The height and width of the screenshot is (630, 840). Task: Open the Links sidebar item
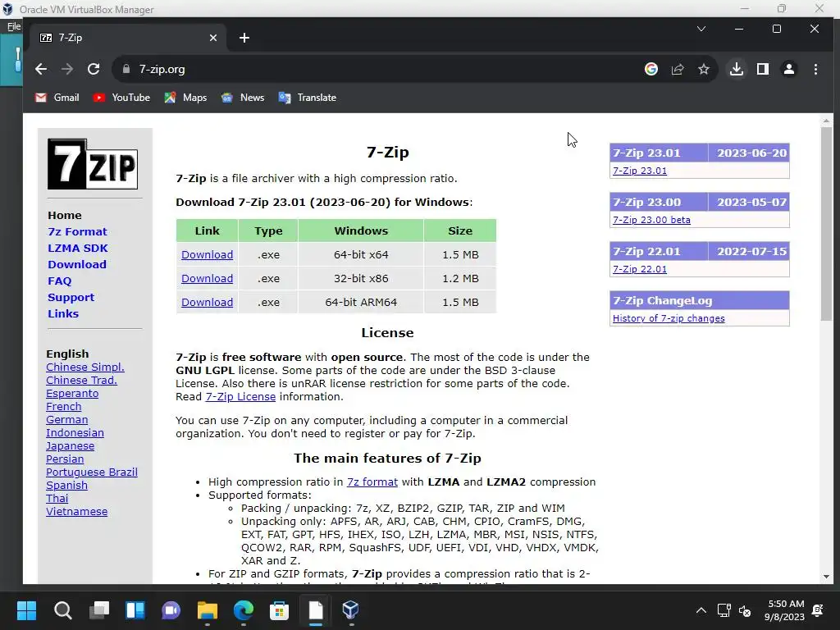[x=63, y=314]
